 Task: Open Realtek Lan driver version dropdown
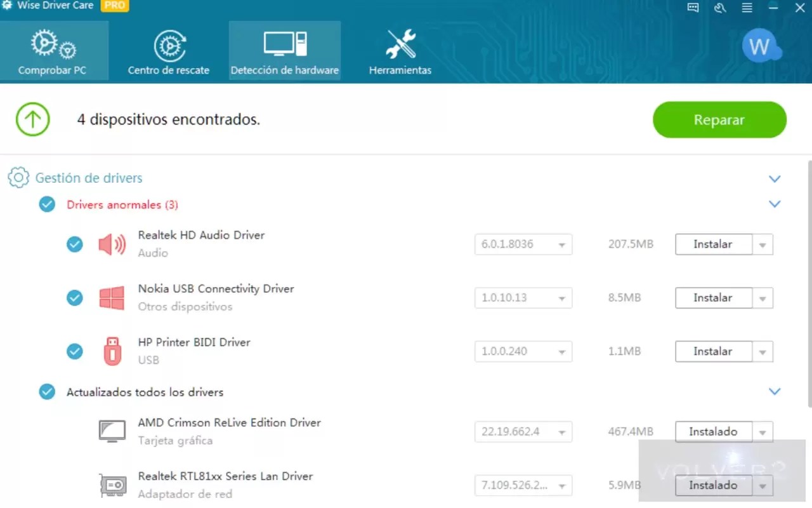point(523,485)
